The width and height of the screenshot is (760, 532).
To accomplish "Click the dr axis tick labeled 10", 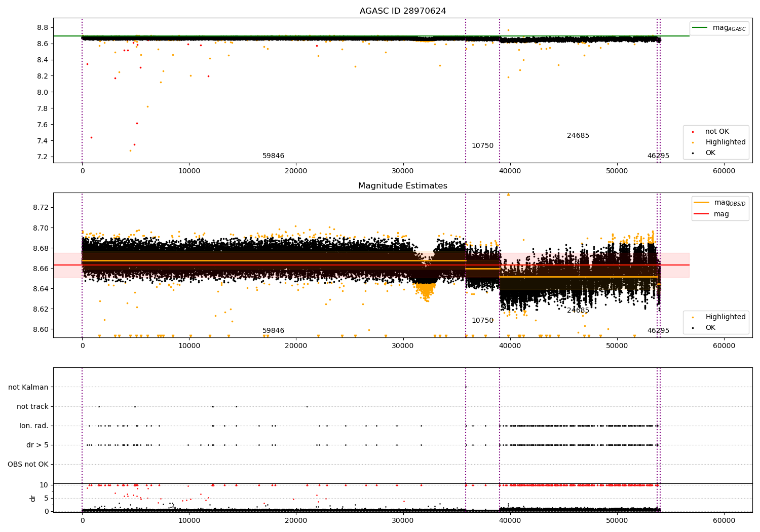I will point(44,485).
